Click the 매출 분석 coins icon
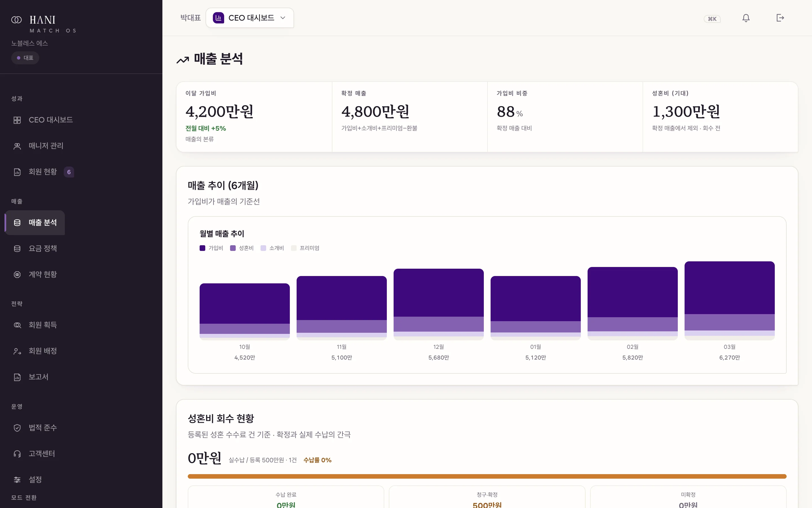This screenshot has width=812, height=508. pyautogui.click(x=17, y=222)
